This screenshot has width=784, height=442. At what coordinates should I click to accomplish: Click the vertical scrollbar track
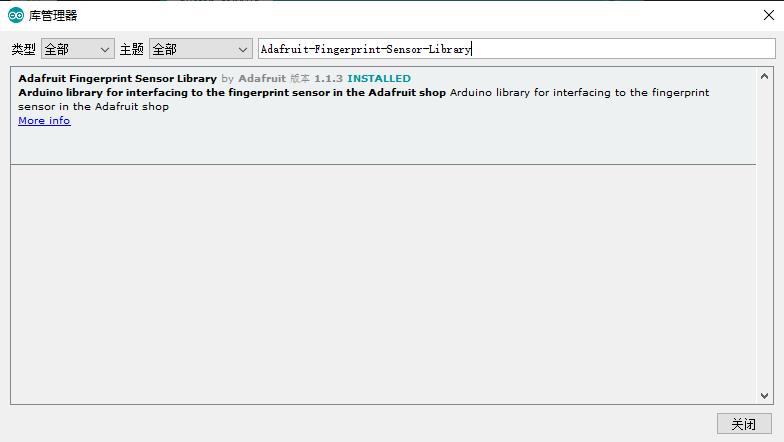[x=764, y=236]
